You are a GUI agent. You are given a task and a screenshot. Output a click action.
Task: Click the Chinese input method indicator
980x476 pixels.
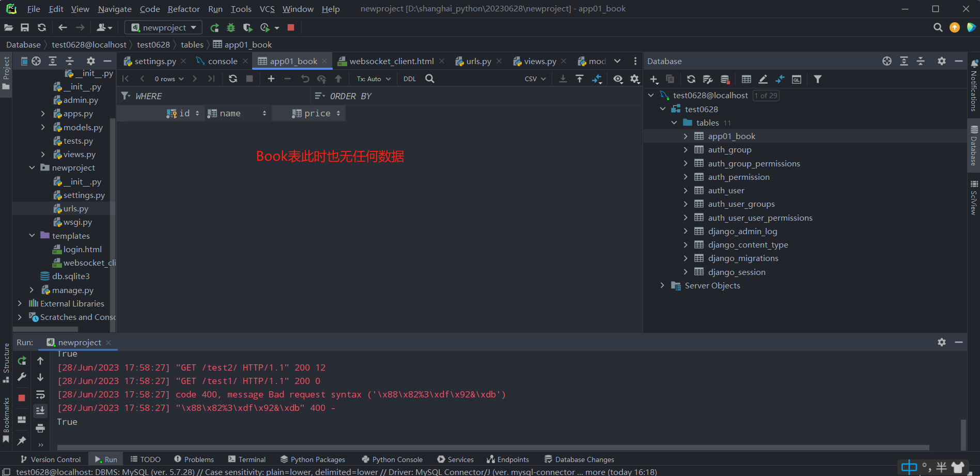pos(909,468)
